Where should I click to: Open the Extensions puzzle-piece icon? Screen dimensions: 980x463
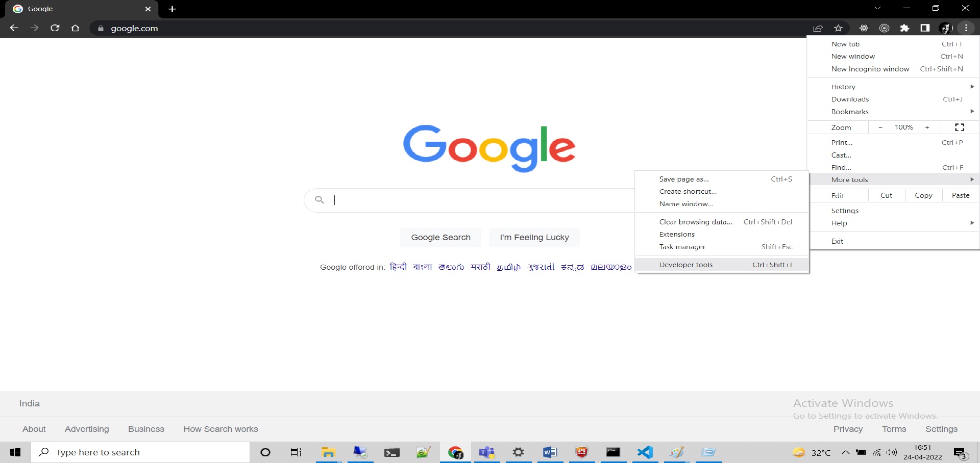(x=904, y=28)
